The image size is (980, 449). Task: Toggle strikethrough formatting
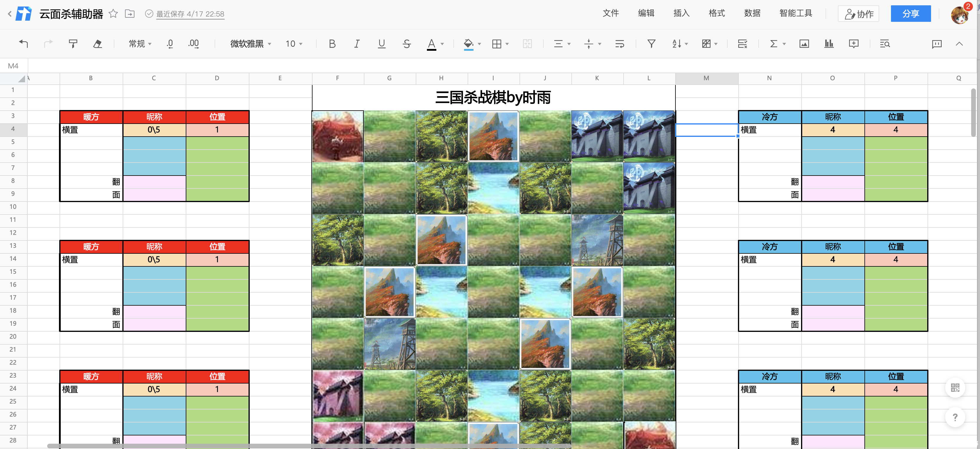click(x=406, y=44)
